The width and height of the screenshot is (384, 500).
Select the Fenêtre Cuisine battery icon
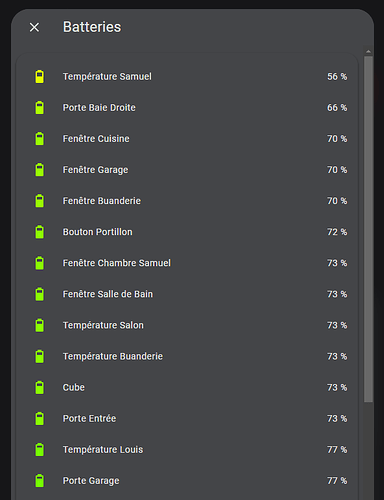click(x=39, y=138)
